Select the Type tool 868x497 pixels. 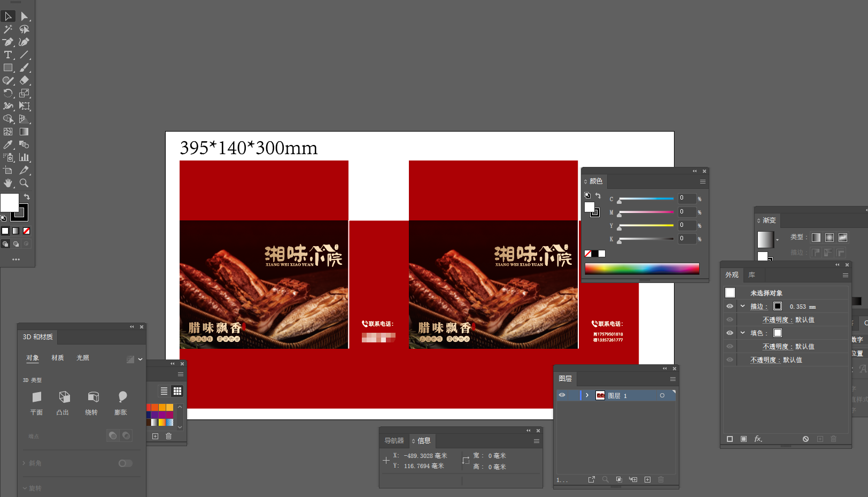[x=8, y=55]
